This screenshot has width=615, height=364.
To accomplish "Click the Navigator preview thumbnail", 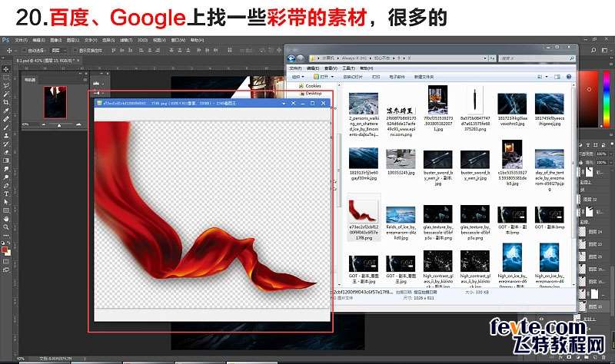I will [55, 102].
